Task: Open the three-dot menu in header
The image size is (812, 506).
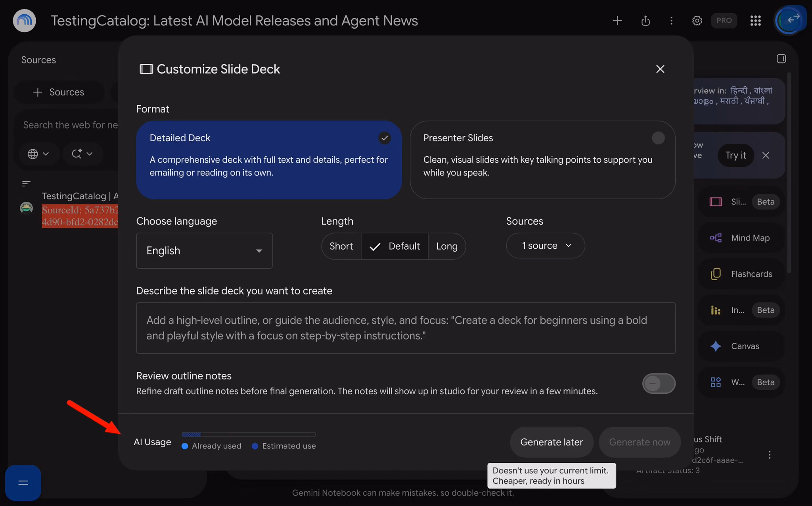Action: pos(671,21)
